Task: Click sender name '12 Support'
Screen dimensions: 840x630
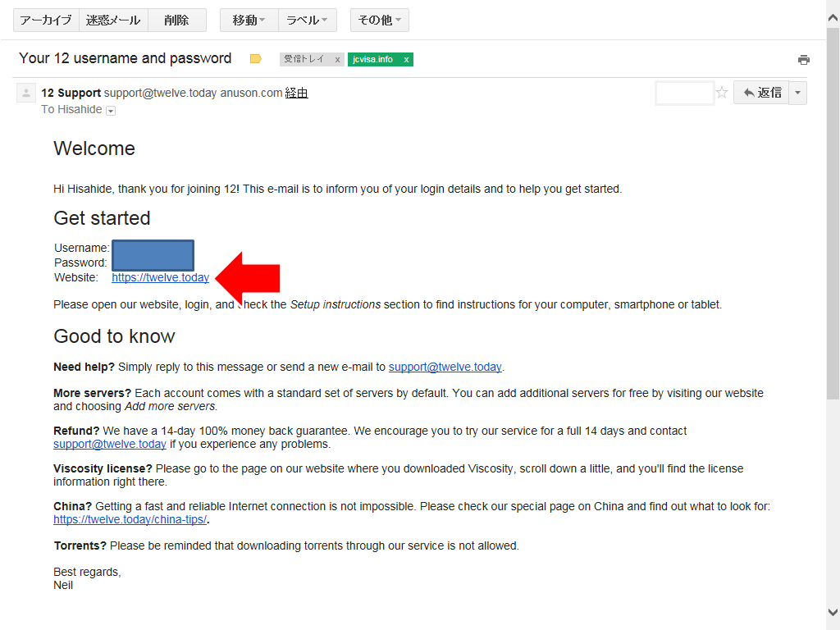Action: [71, 93]
